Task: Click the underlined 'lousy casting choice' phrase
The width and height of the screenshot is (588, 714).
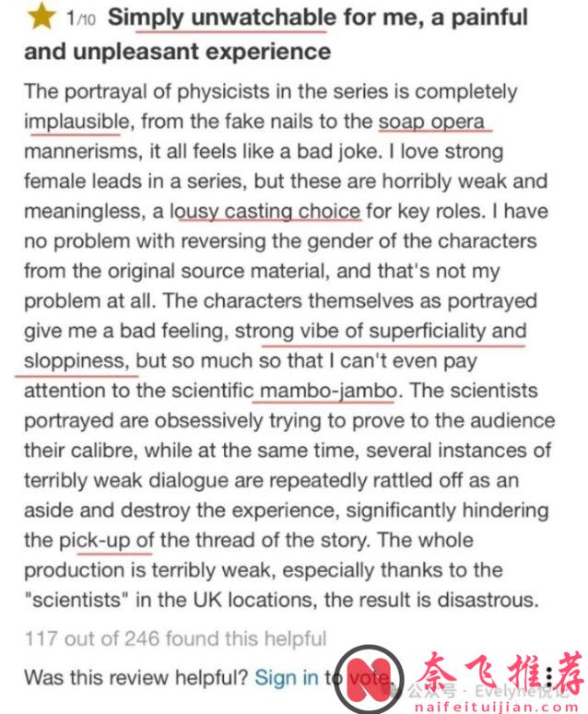Action: [x=269, y=211]
